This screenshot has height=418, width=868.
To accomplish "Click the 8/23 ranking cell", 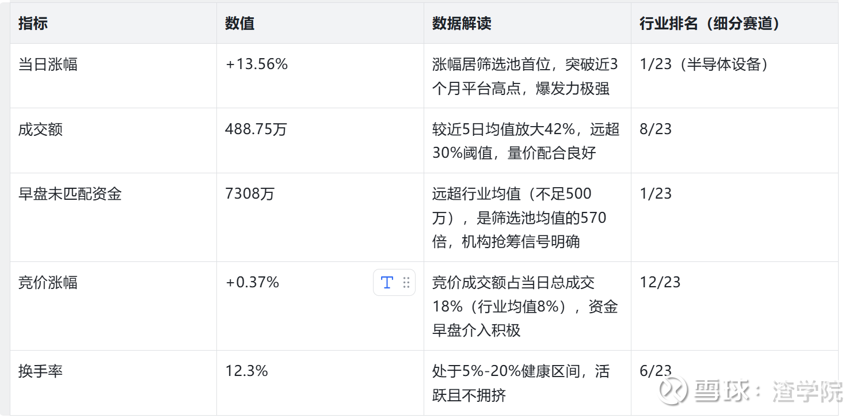I will point(656,129).
